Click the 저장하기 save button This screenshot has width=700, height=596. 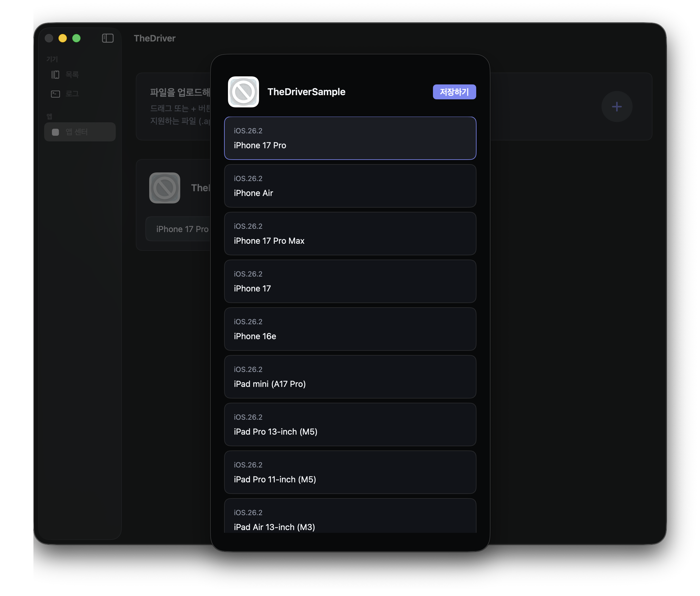coord(454,92)
